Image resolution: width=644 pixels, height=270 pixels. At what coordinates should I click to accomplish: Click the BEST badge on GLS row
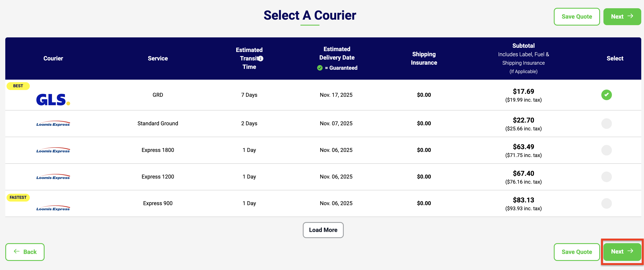click(18, 86)
